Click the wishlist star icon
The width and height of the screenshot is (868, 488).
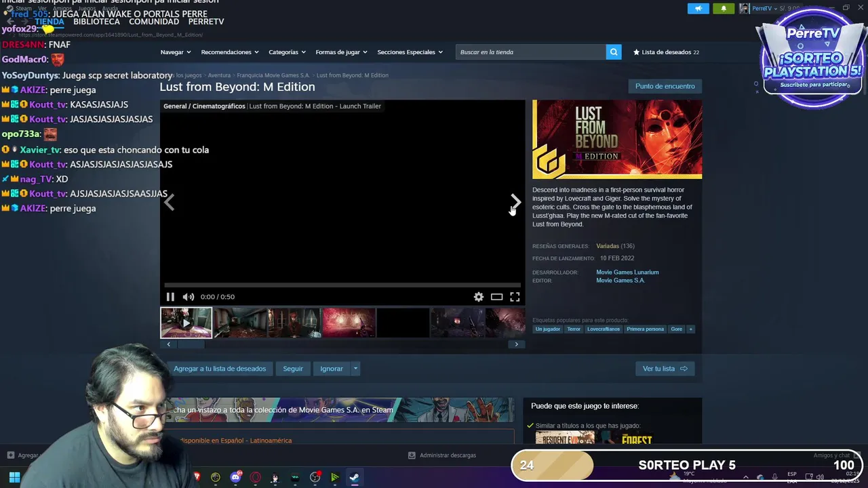636,52
